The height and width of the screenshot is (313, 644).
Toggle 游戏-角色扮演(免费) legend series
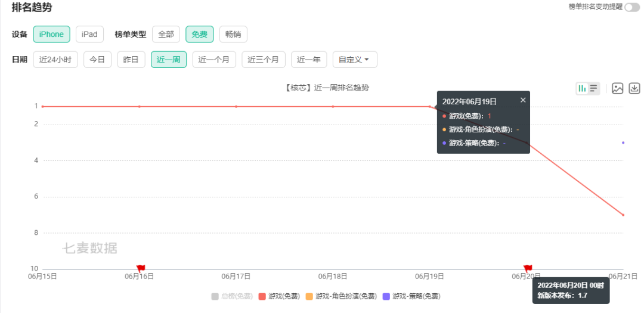(x=341, y=296)
